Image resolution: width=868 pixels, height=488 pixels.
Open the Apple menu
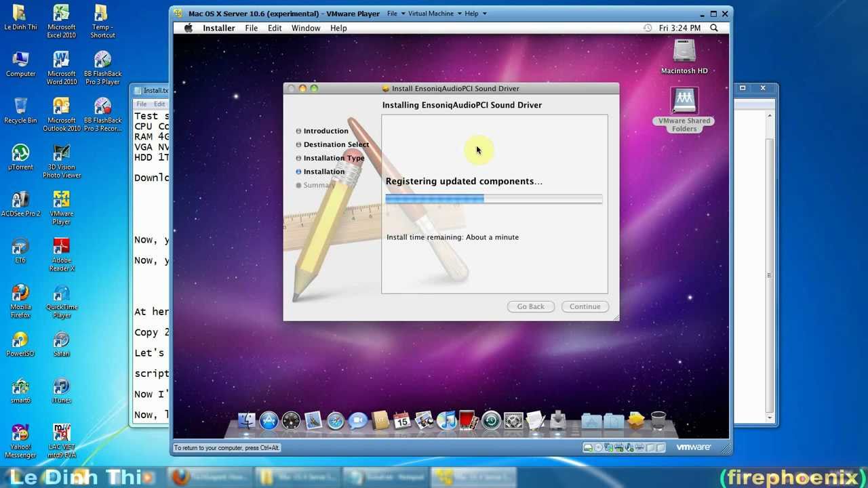point(189,28)
